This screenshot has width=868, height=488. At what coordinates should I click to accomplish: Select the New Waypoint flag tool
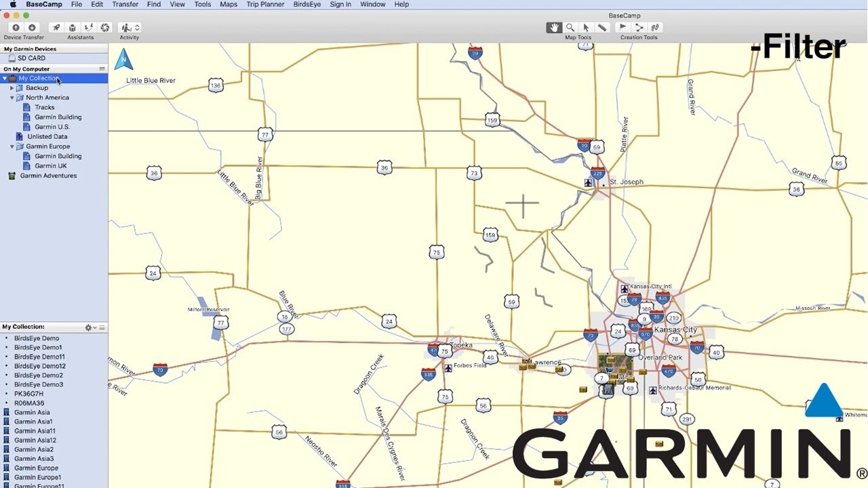point(623,28)
